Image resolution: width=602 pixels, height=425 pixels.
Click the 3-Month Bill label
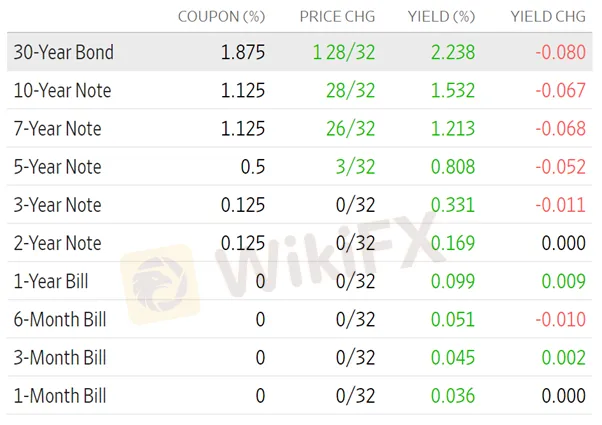(60, 357)
